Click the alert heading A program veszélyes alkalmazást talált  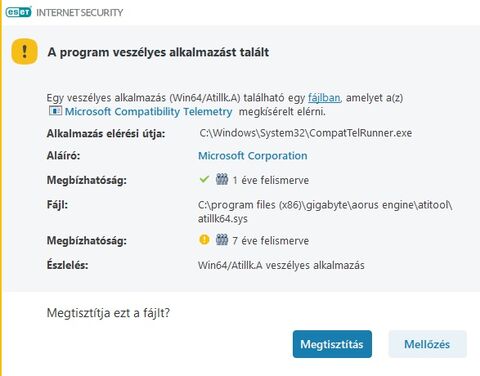pos(158,52)
